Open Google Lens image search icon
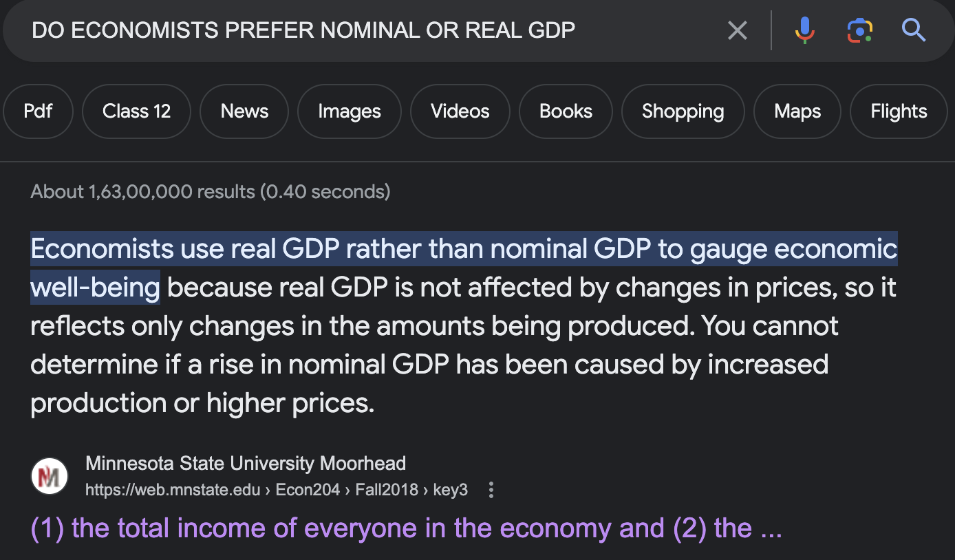Image resolution: width=955 pixels, height=560 pixels. coord(859,30)
